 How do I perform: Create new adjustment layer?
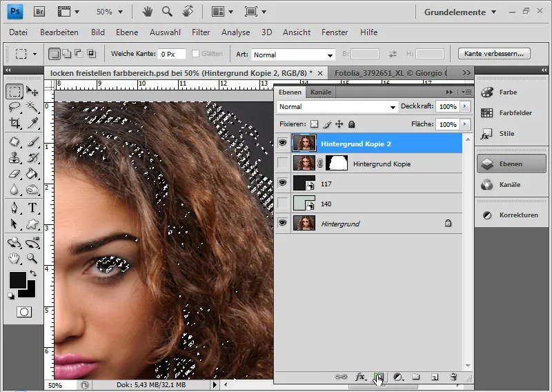tap(398, 378)
